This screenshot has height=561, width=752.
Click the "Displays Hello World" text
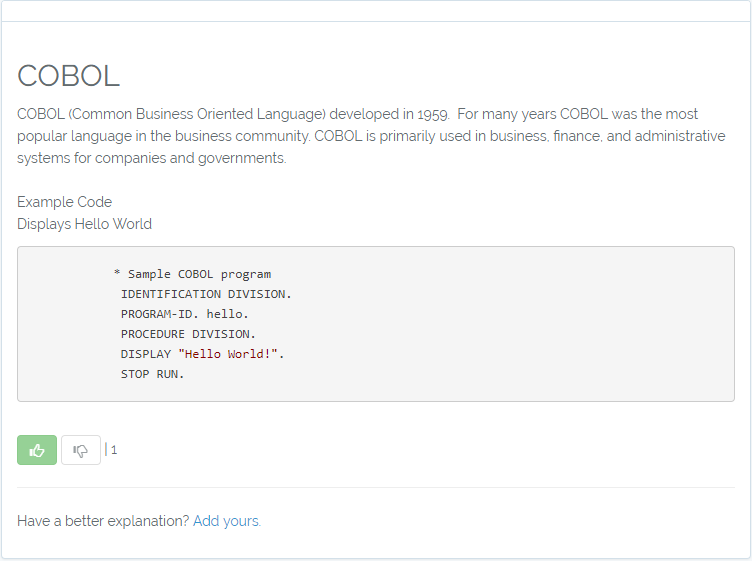(84, 224)
